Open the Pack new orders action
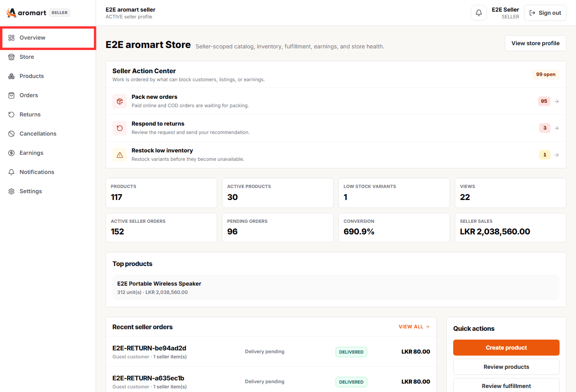This screenshot has height=392, width=576. [x=336, y=101]
